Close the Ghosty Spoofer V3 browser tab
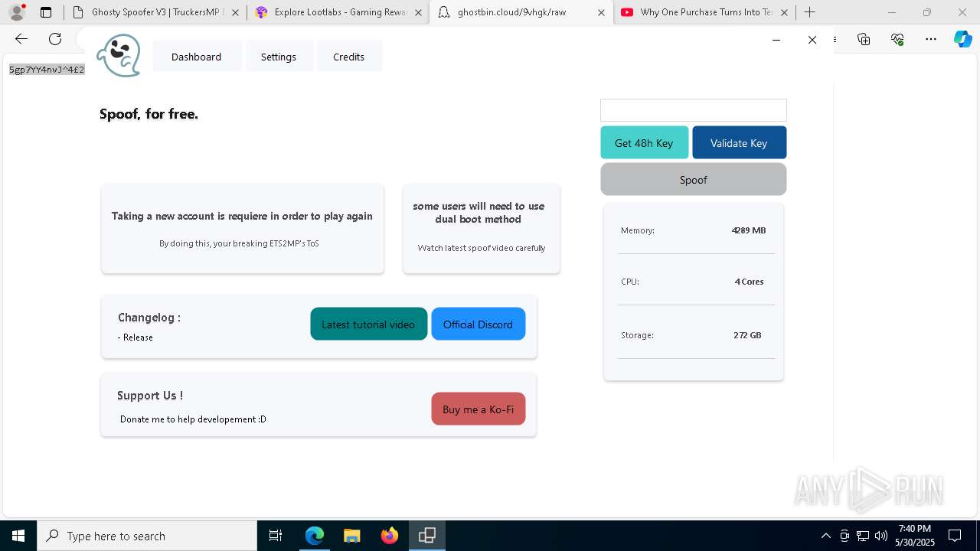 (235, 12)
